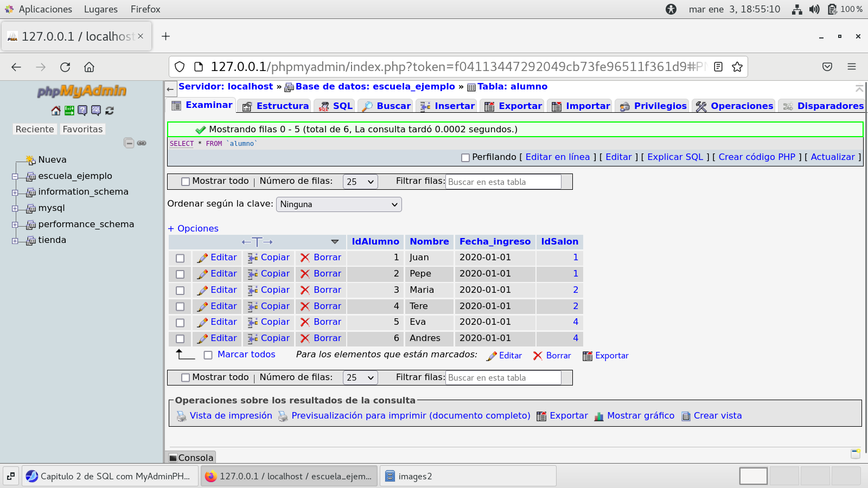Click the copy icon for Maria's row
Screen dimensions: 868x488
click(253, 291)
